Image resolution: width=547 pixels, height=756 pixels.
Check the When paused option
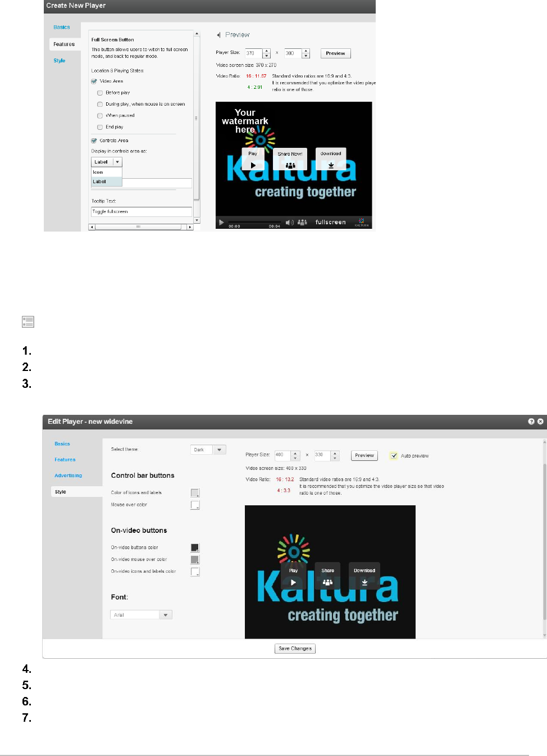coord(100,116)
